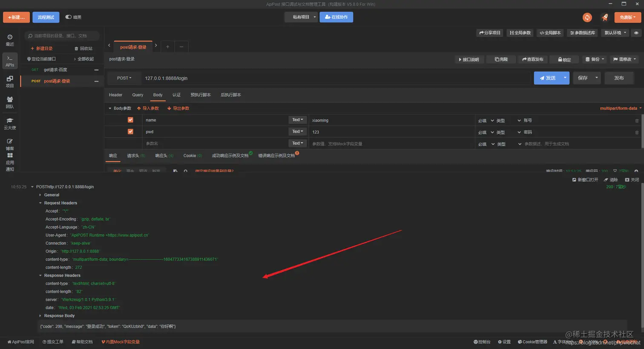Open the 响应头 tab
This screenshot has height=349, width=644.
click(x=164, y=156)
